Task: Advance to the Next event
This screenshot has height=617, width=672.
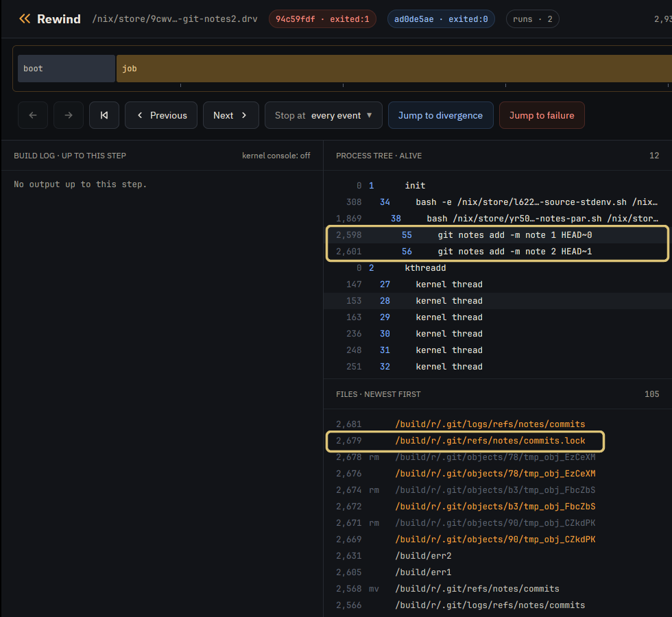Action: [230, 115]
